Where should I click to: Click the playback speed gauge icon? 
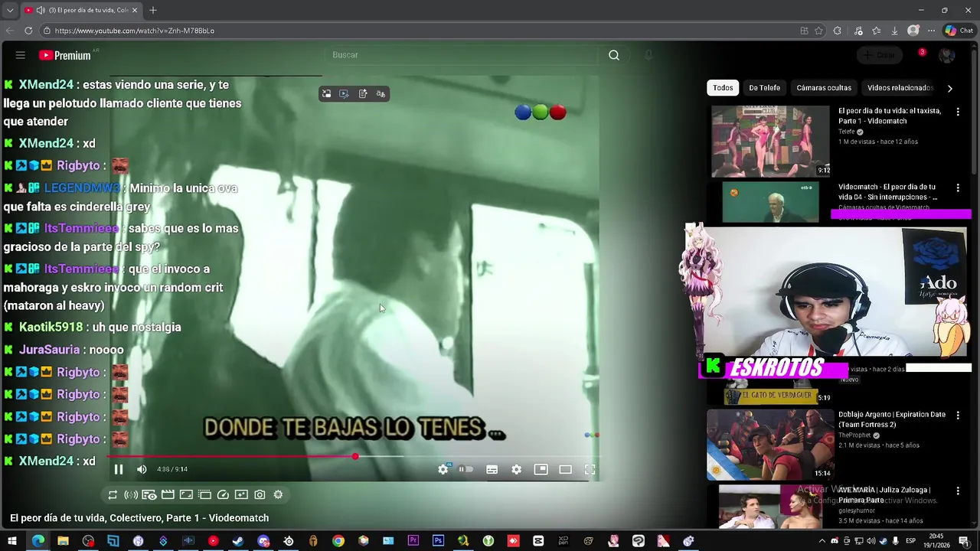click(223, 495)
